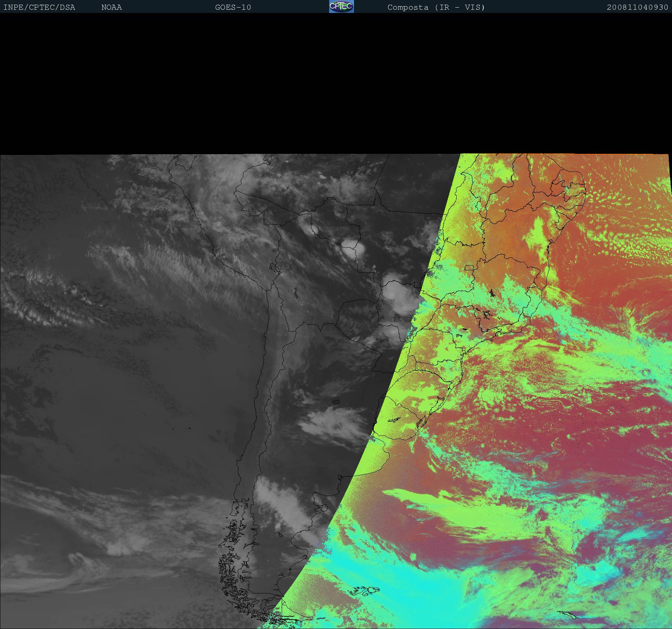Click the 200811040930 timestamp
This screenshot has height=629, width=672.
coord(637,7)
